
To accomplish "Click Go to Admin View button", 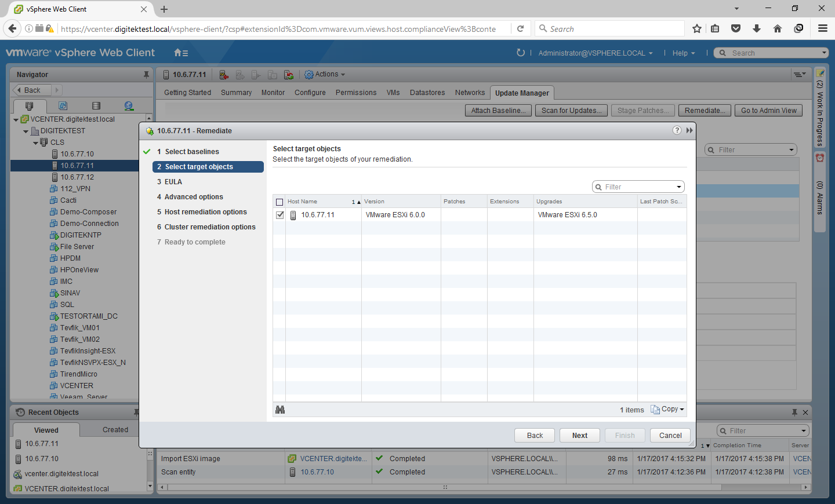I will 768,111.
